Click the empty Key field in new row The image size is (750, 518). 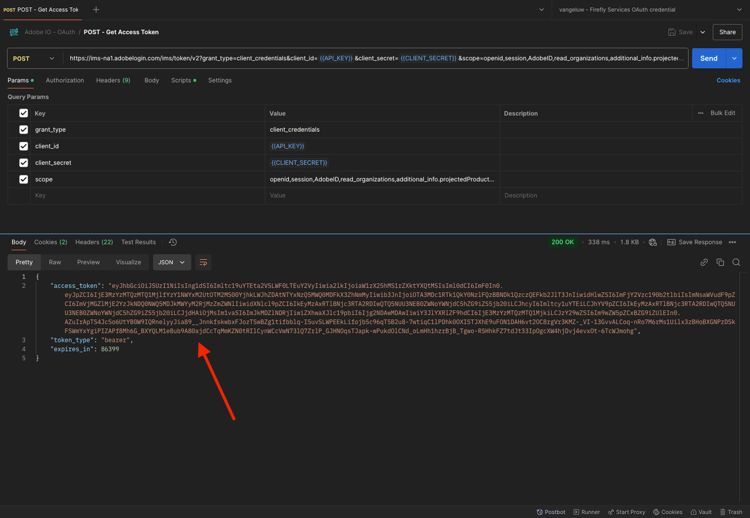tap(148, 196)
